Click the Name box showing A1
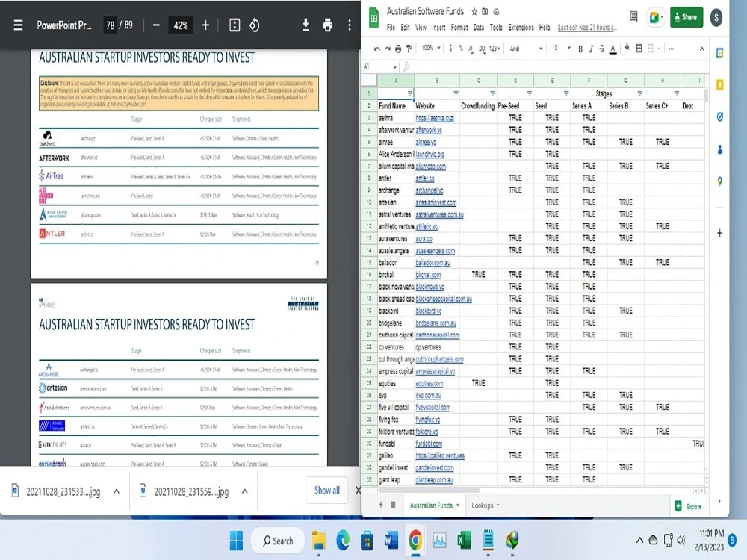The image size is (747, 560). [x=379, y=66]
